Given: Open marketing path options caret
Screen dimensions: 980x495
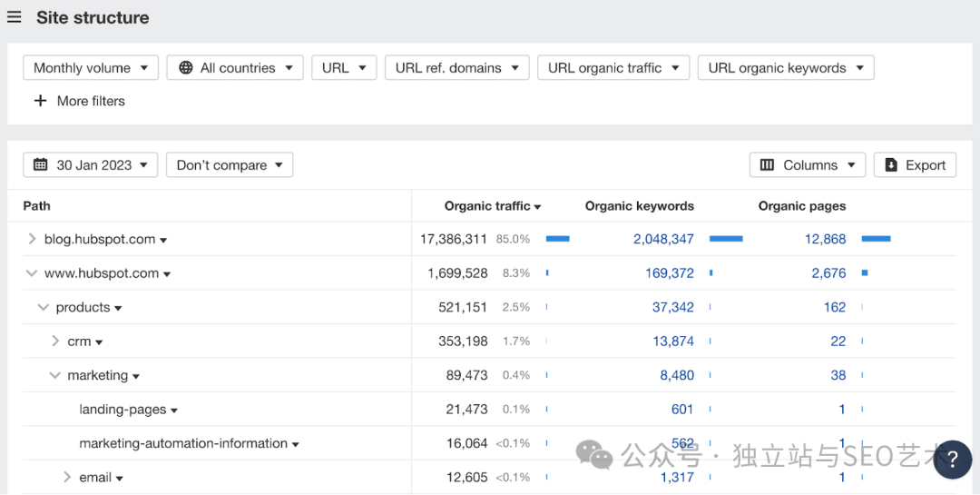Looking at the screenshot, I should pyautogui.click(x=135, y=377).
